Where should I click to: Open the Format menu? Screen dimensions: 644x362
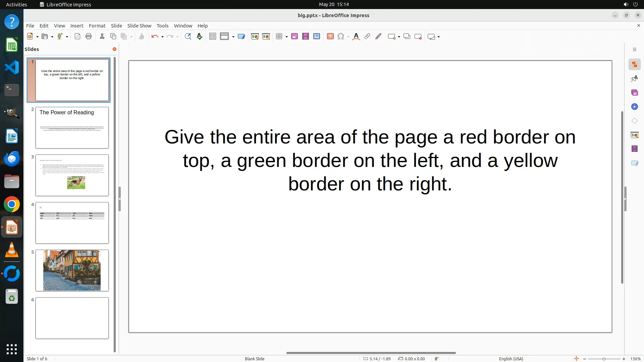(97, 26)
